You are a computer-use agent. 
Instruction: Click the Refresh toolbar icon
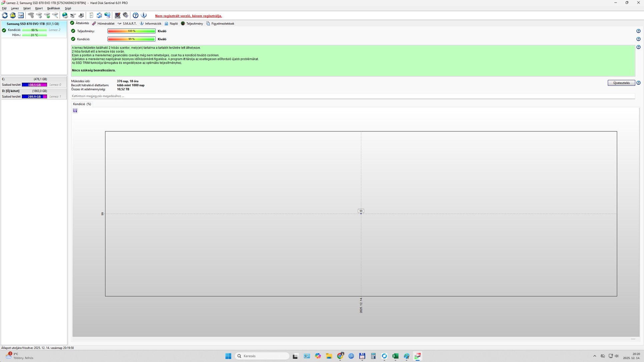click(x=5, y=15)
